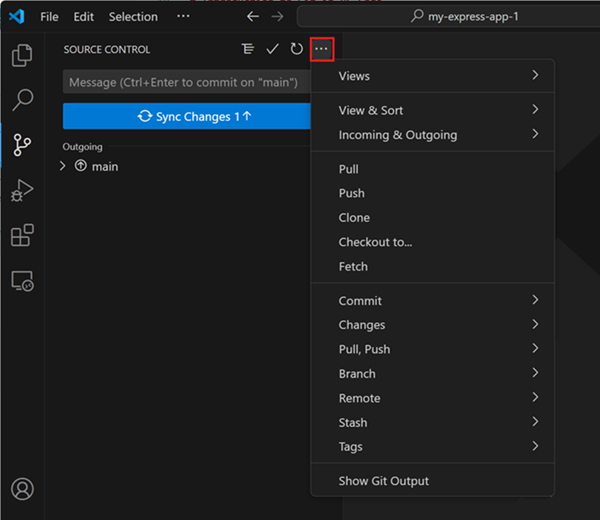
Task: Toggle view as tree icon
Action: (x=248, y=49)
